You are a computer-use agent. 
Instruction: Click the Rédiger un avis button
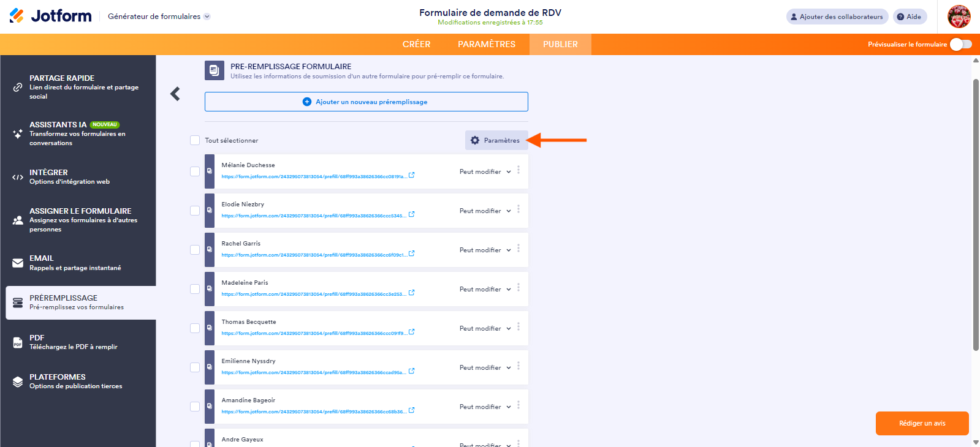(x=922, y=423)
